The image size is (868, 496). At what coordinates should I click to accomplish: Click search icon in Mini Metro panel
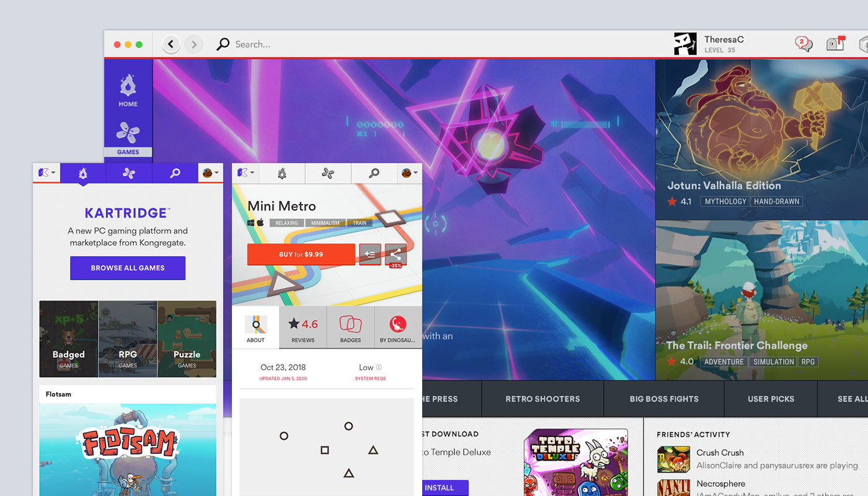pos(374,173)
